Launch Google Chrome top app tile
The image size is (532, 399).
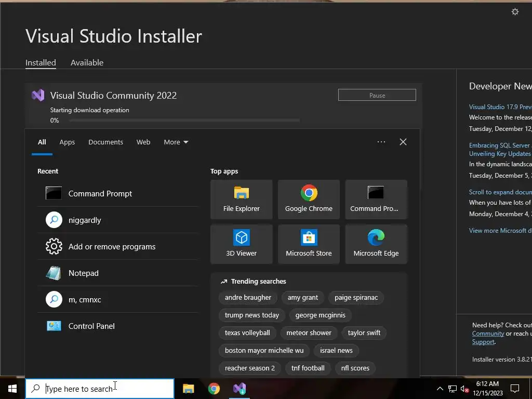309,199
